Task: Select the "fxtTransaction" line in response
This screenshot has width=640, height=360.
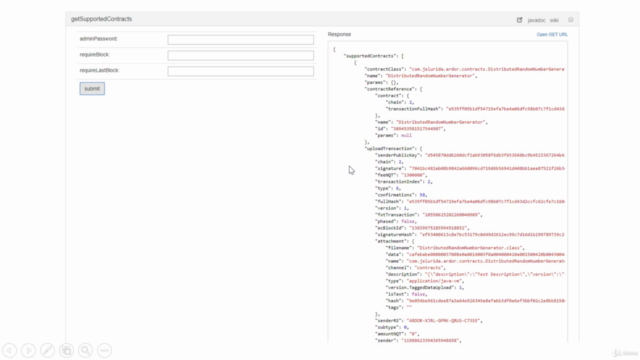Action: (429, 215)
